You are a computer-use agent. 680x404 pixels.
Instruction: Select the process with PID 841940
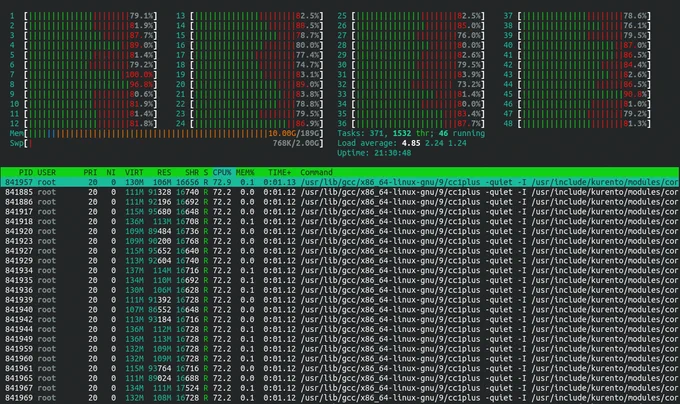point(340,310)
